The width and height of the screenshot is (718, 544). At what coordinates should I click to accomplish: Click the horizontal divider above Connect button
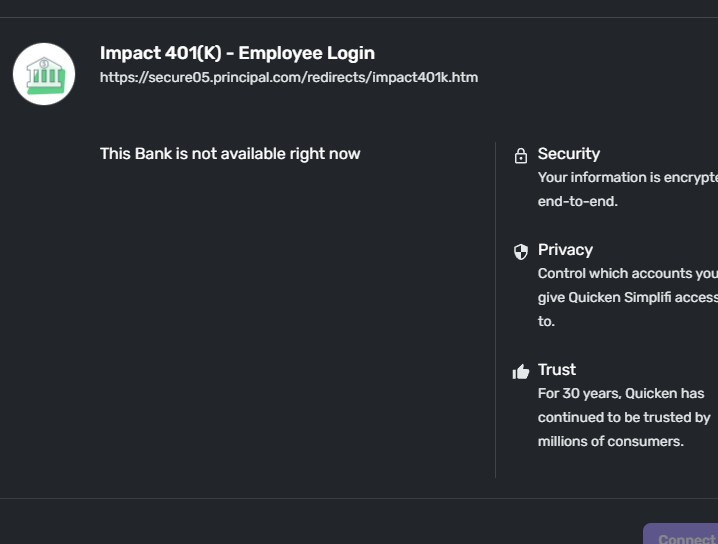(x=359, y=498)
